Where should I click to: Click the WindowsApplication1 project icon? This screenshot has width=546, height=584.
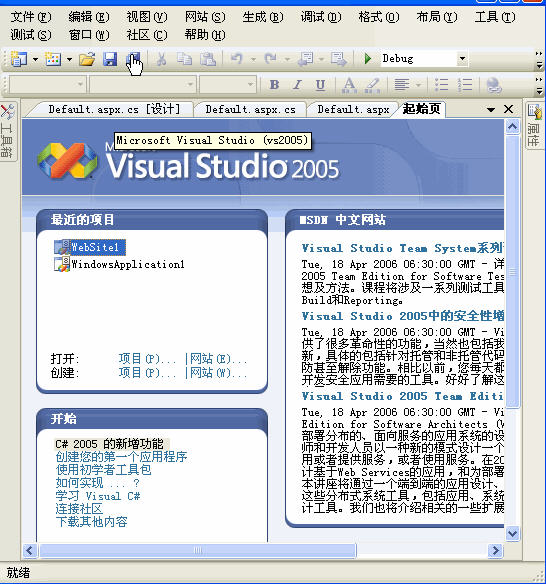pyautogui.click(x=62, y=264)
